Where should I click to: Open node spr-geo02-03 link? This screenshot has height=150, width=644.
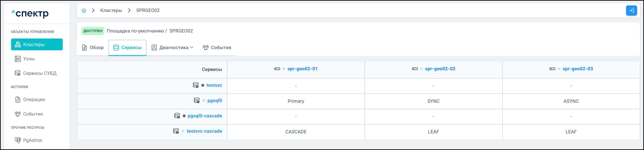tap(577, 69)
